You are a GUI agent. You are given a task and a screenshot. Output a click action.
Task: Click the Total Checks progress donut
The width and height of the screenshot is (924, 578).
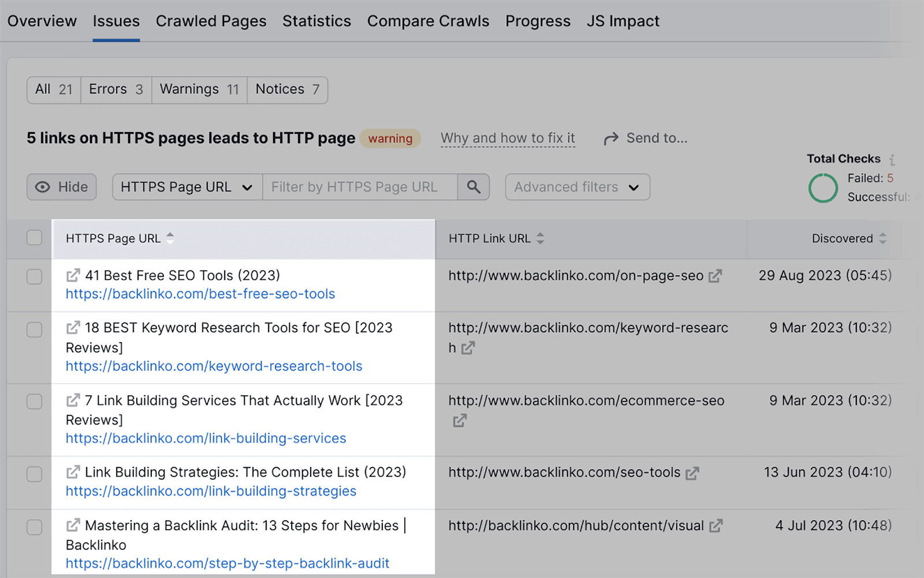(823, 188)
